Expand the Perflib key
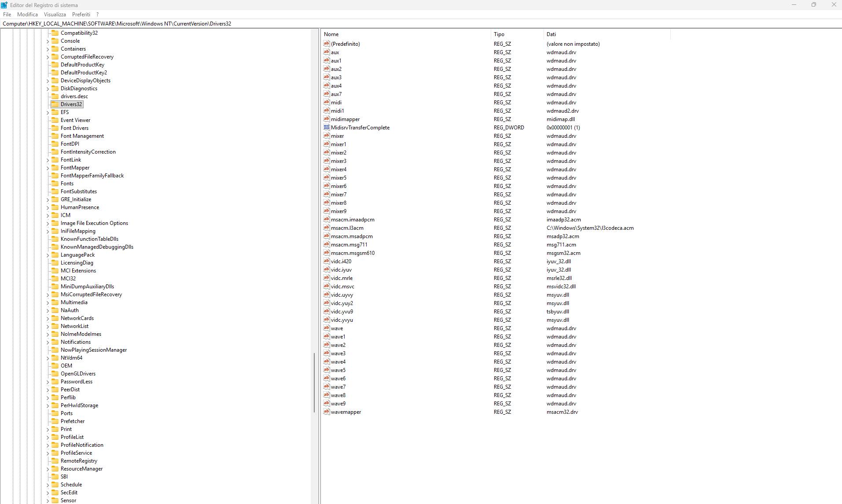842x504 pixels. (48, 398)
